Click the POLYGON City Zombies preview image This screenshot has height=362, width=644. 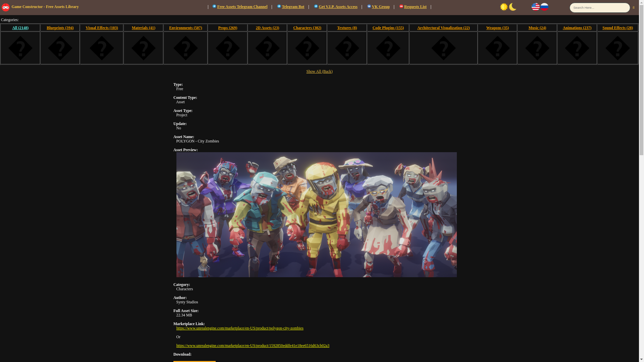pyautogui.click(x=316, y=215)
